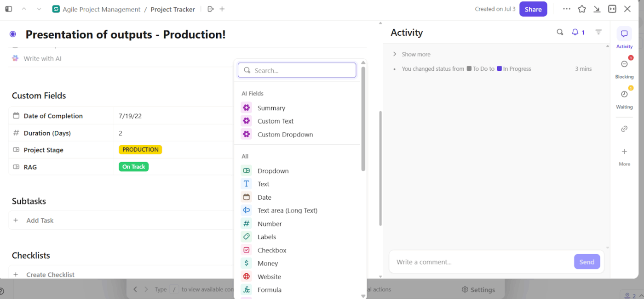Toggle the left sidebar panel icon
The width and height of the screenshot is (644, 299).
pos(9,9)
